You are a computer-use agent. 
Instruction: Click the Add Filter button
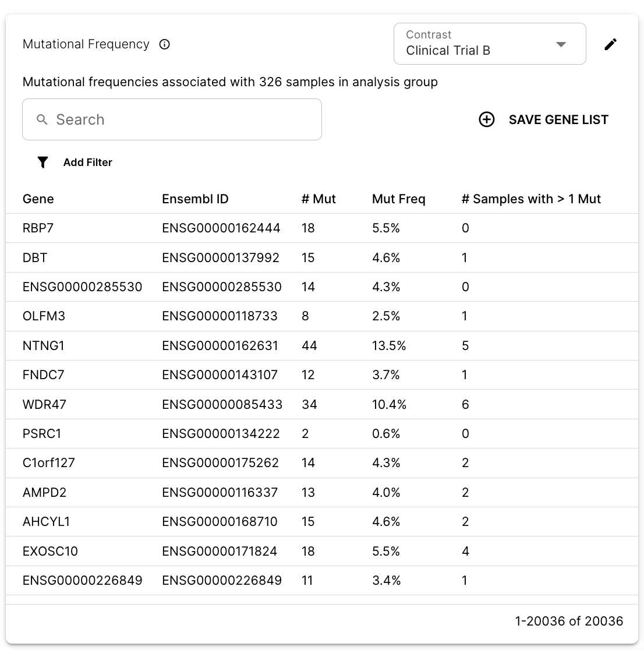point(87,162)
